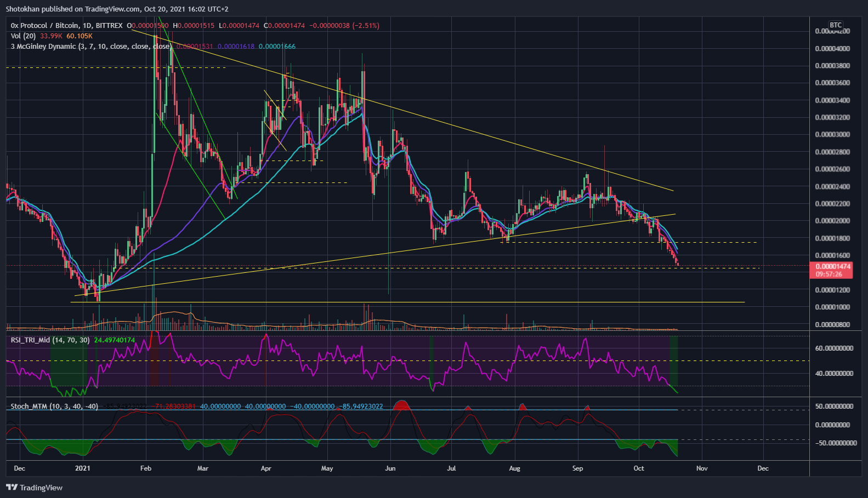Click price axis label '0.00004000'

pos(832,49)
